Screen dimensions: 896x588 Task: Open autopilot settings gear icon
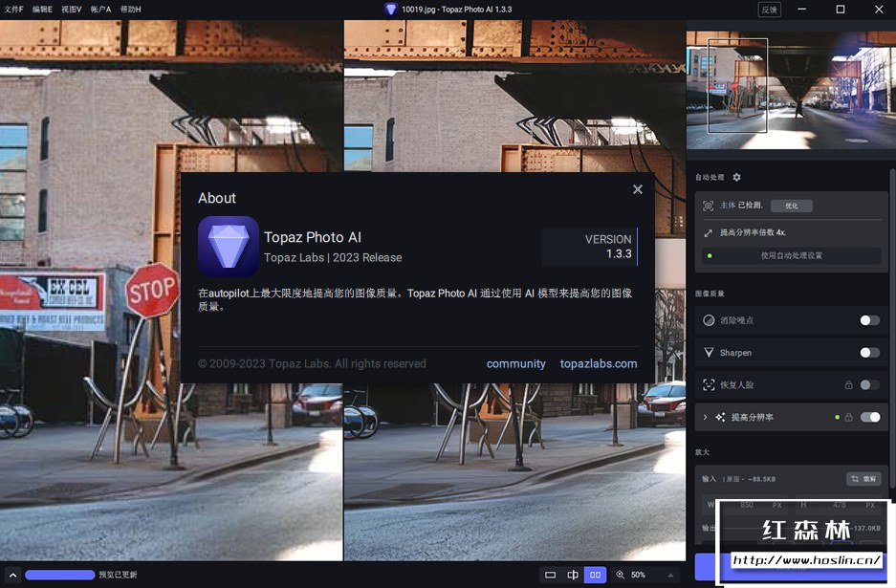coord(736,177)
